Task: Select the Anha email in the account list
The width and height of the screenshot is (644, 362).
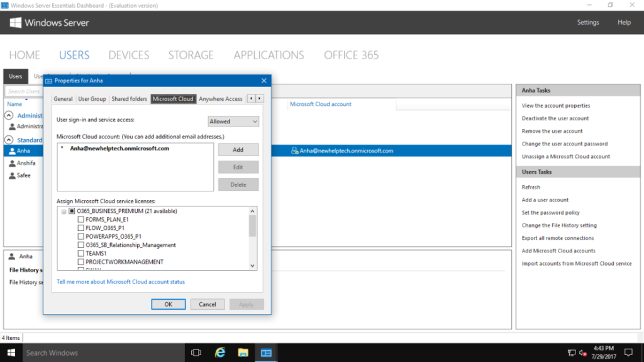Action: click(x=119, y=149)
